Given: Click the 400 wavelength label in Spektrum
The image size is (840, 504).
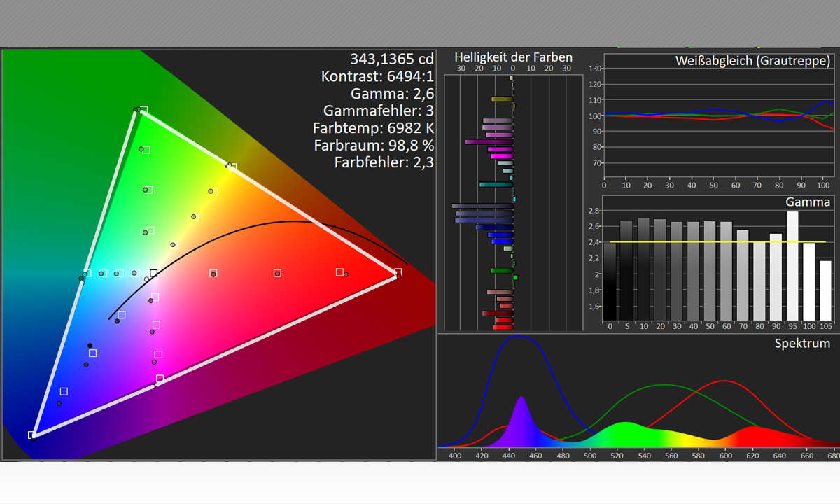Looking at the screenshot, I should coord(455,456).
